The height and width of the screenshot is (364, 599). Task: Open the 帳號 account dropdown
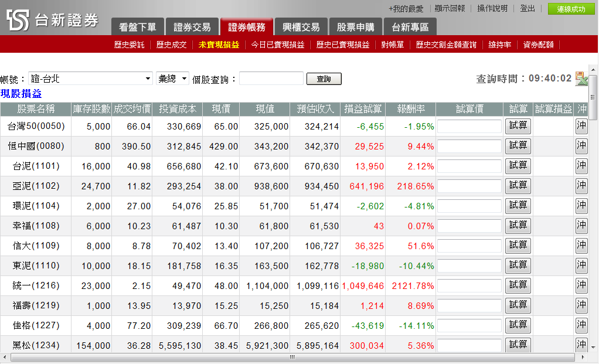91,79
